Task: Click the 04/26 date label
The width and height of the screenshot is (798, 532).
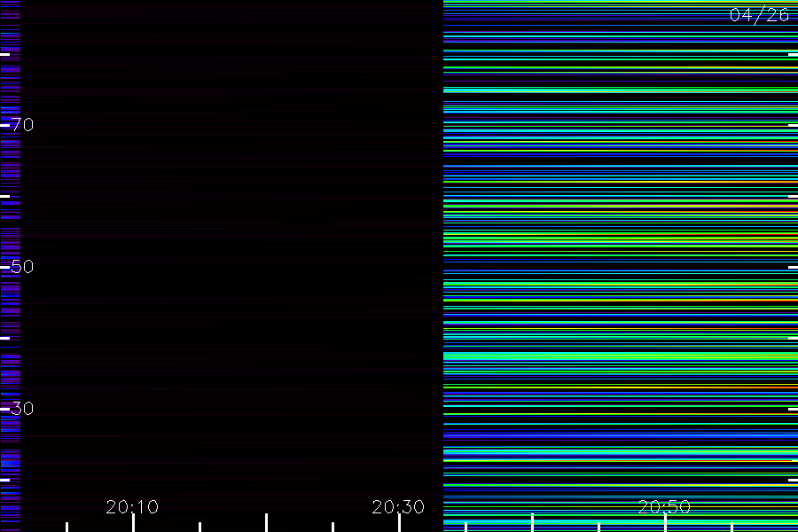Action: [x=759, y=15]
